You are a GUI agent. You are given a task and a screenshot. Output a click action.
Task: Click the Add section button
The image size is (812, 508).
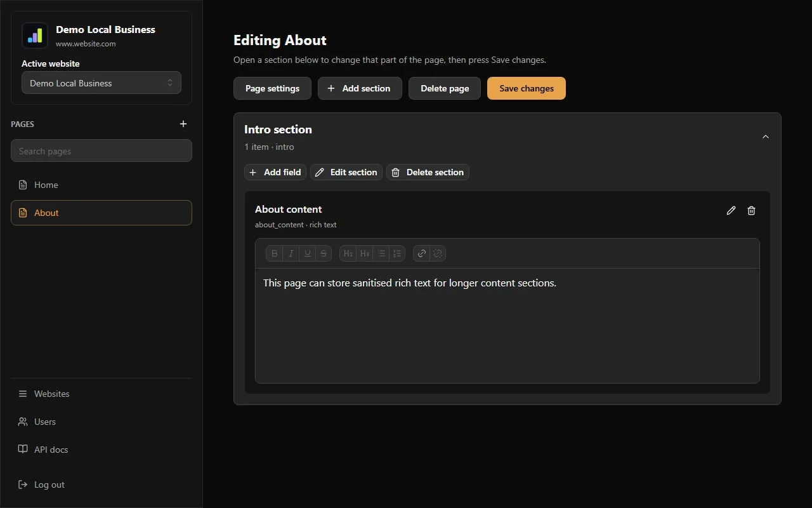360,88
